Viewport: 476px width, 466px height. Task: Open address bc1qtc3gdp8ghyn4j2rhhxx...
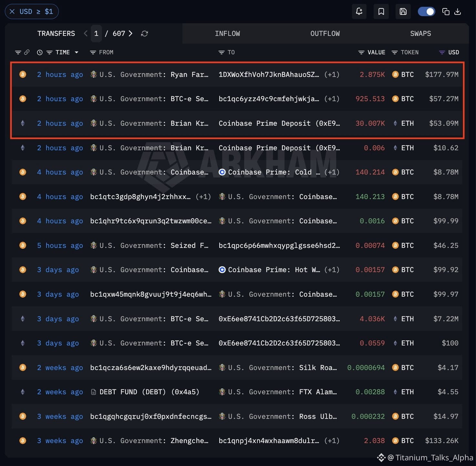140,196
